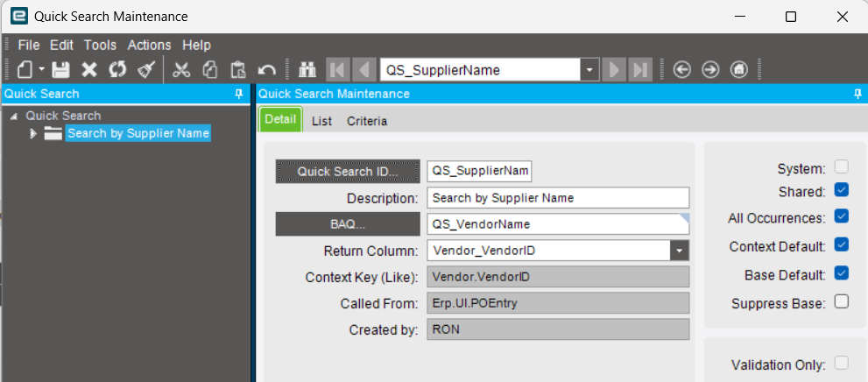This screenshot has height=382, width=868.
Task: Go to first record navigation icon
Action: [336, 70]
